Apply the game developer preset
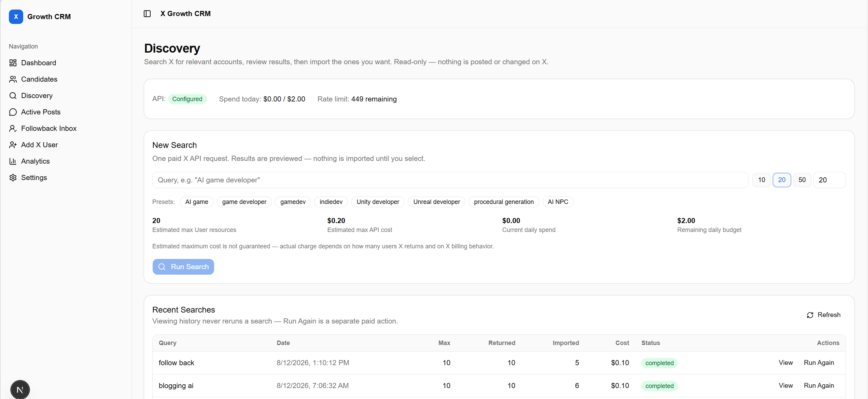 click(x=244, y=202)
